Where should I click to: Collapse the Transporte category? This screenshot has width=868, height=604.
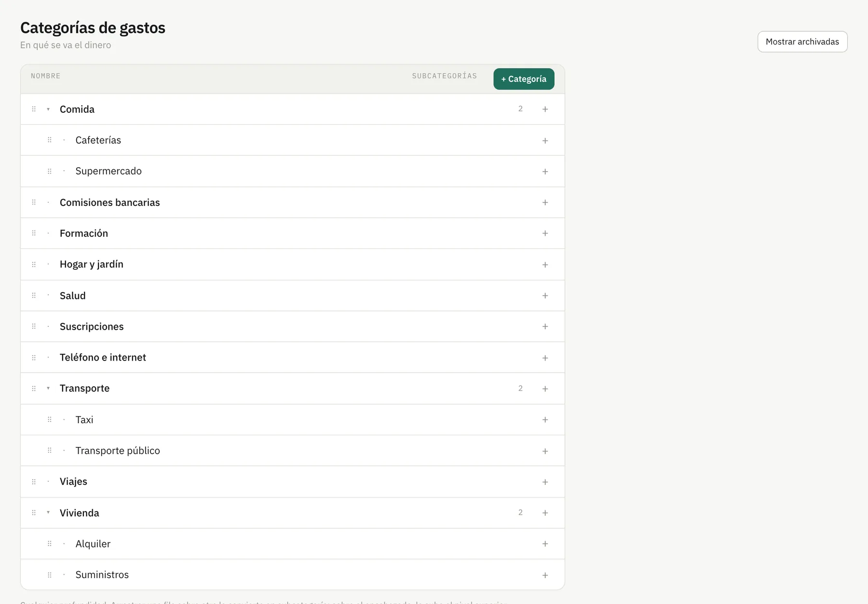[48, 388]
